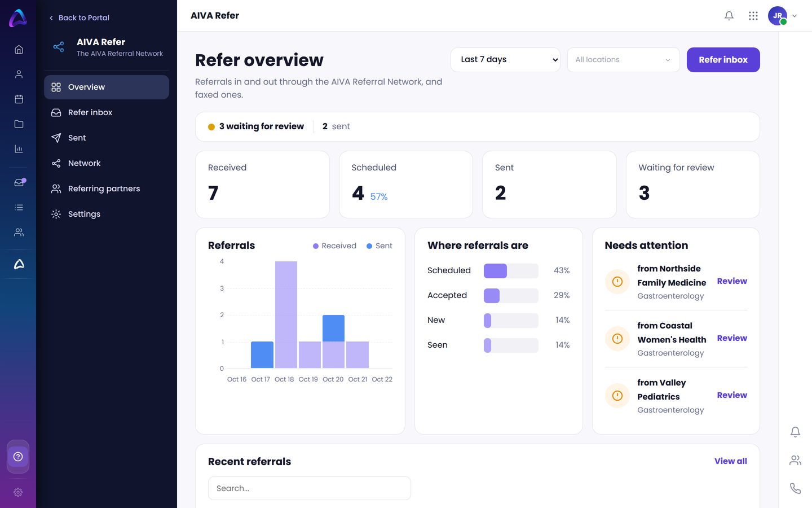Review the Coastal Women's Health referral
Image resolution: width=812 pixels, height=508 pixels.
[732, 338]
